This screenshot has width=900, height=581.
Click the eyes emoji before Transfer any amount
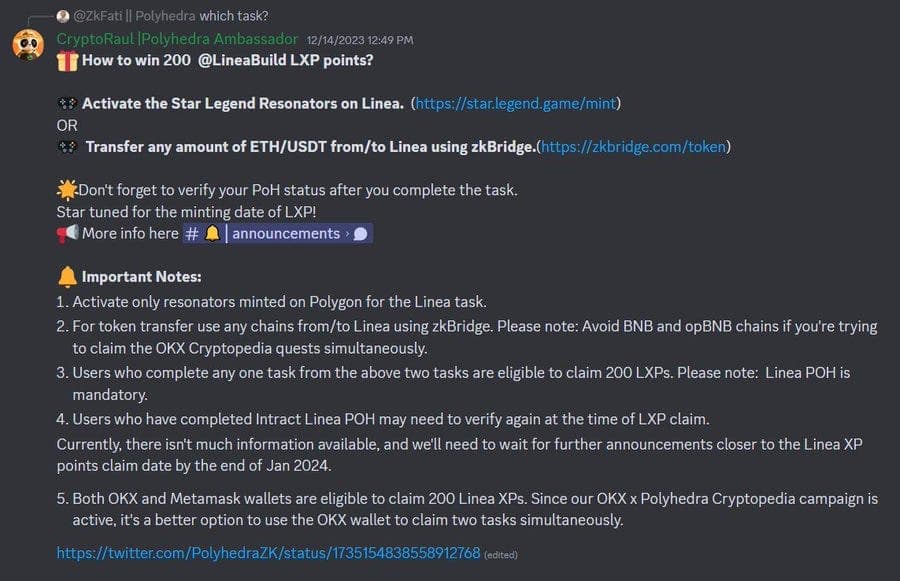(x=67, y=147)
